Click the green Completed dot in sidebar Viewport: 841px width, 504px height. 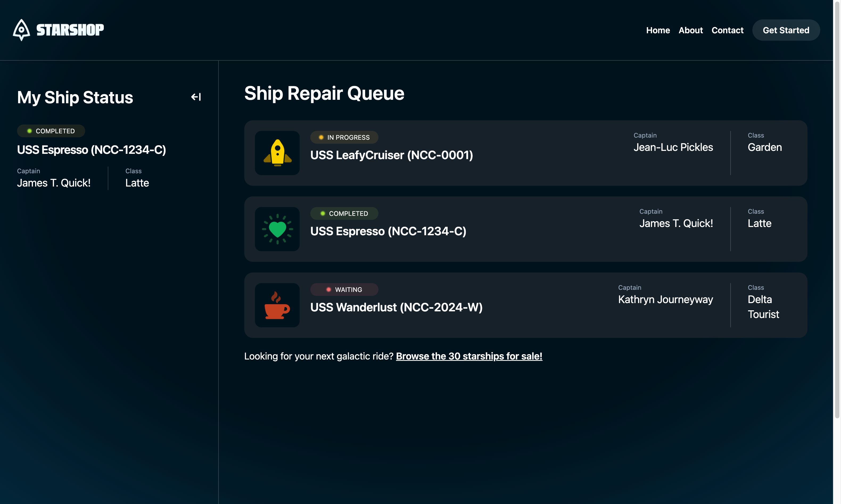[30, 131]
